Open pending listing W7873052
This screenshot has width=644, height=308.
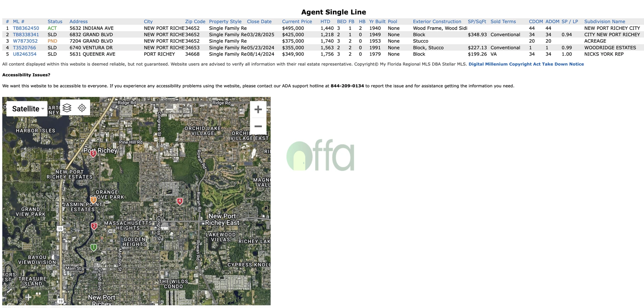[x=25, y=41]
